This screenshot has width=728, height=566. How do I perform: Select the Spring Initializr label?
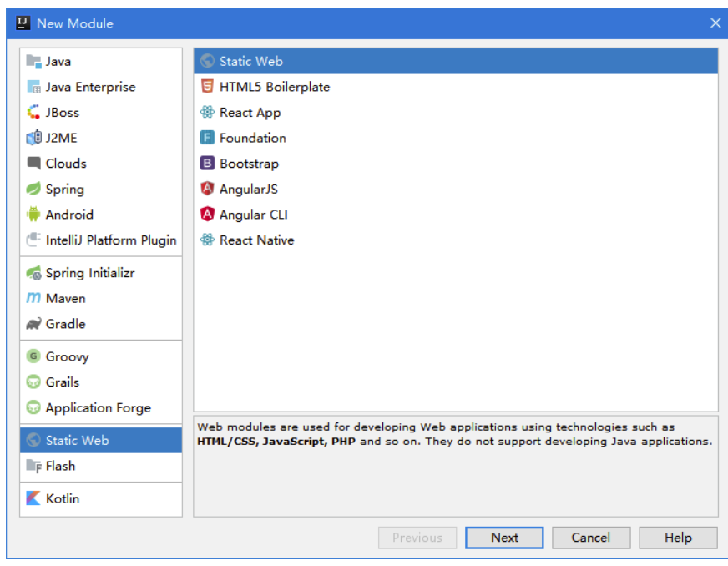[x=90, y=273]
